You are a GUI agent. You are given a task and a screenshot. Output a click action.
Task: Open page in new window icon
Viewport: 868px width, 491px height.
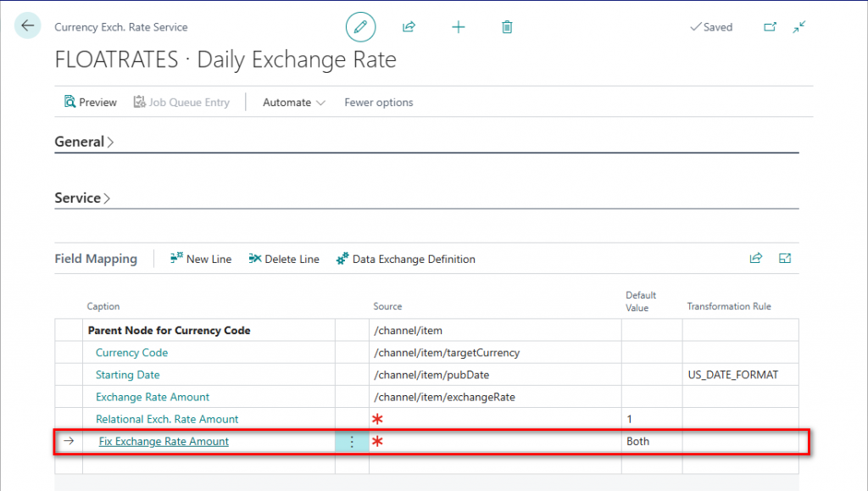click(770, 27)
